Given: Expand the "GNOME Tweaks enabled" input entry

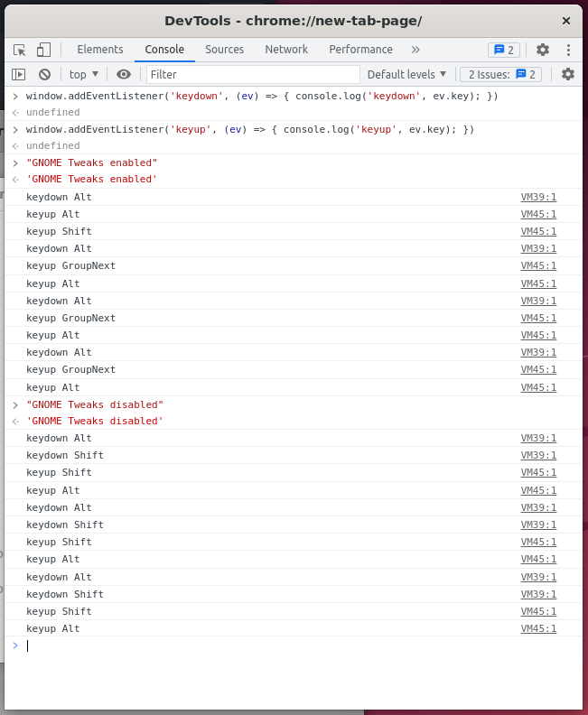Looking at the screenshot, I should pyautogui.click(x=15, y=162).
